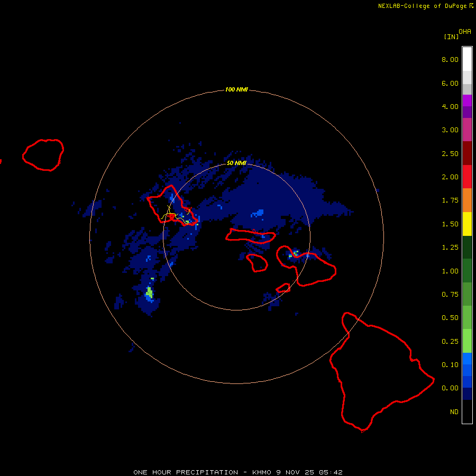The width and height of the screenshot is (476, 476).
Task: Click the red square marker on Oahu
Action: click(x=171, y=216)
